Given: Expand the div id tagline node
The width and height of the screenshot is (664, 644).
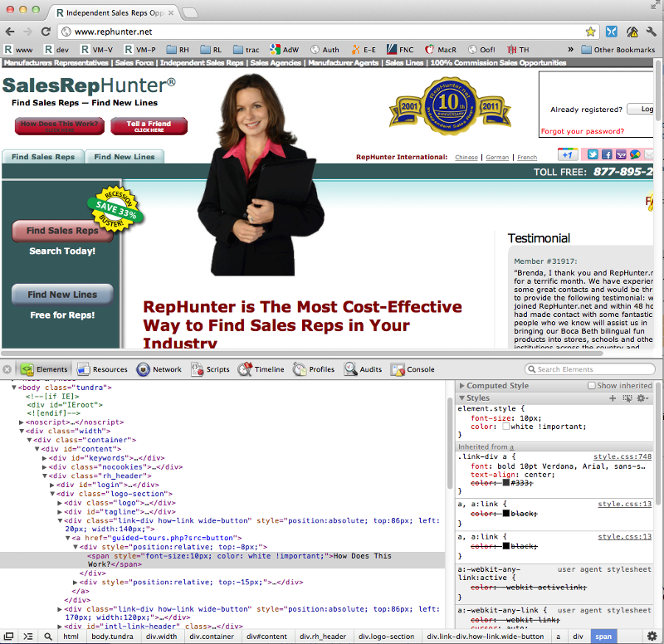Looking at the screenshot, I should pyautogui.click(x=60, y=512).
